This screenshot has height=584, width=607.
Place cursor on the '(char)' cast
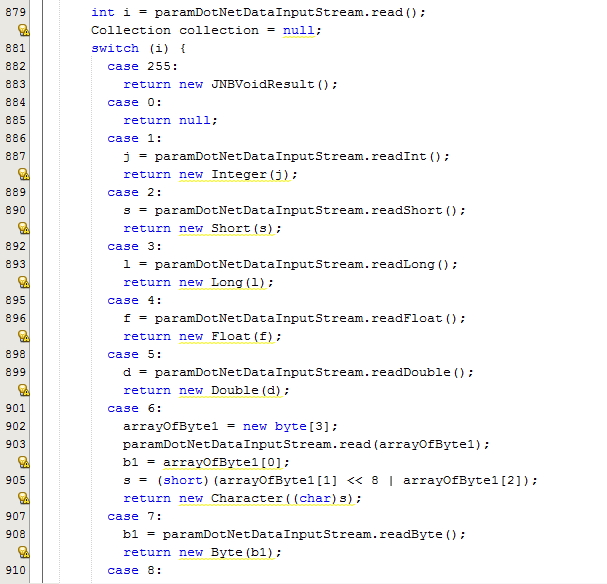(x=314, y=498)
